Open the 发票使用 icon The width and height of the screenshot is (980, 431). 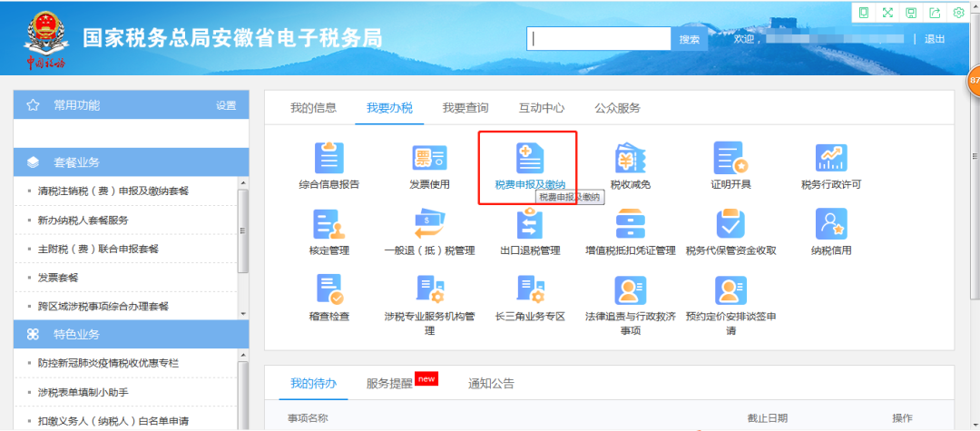(x=429, y=159)
